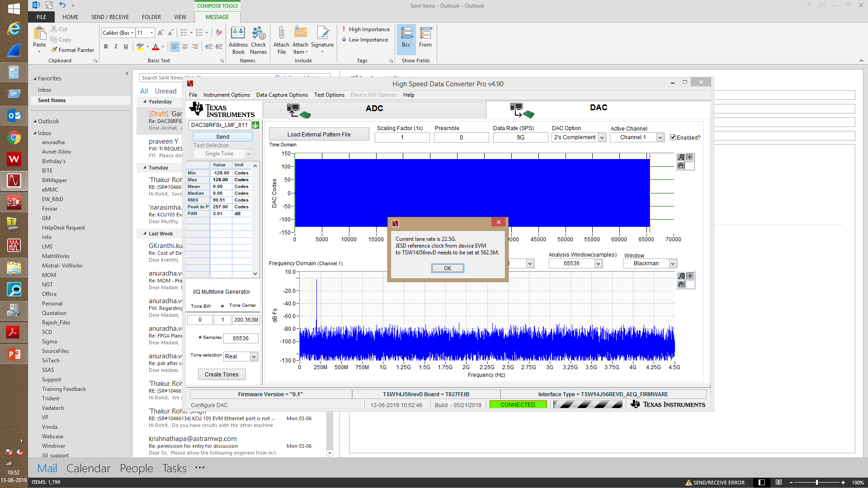The height and width of the screenshot is (488, 868).
Task: Uncheck the Enabled? checkbox
Action: coord(673,137)
